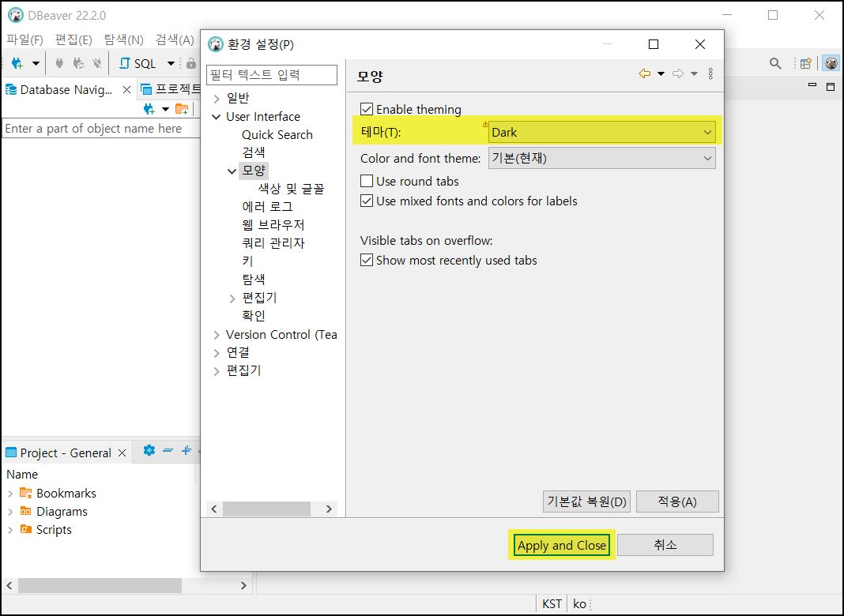Click the blue plus icon in Project panel

click(187, 450)
